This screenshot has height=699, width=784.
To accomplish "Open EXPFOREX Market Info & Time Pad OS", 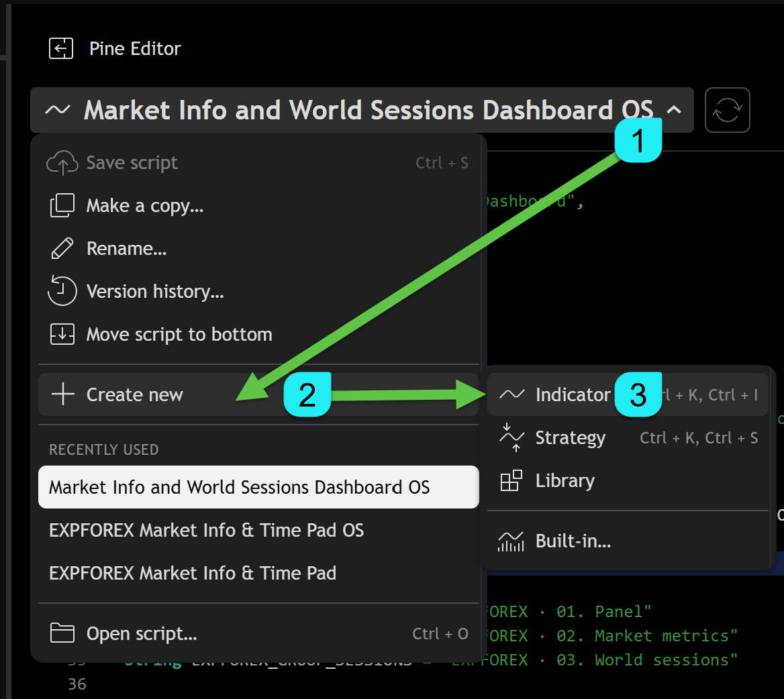I will [x=258, y=530].
